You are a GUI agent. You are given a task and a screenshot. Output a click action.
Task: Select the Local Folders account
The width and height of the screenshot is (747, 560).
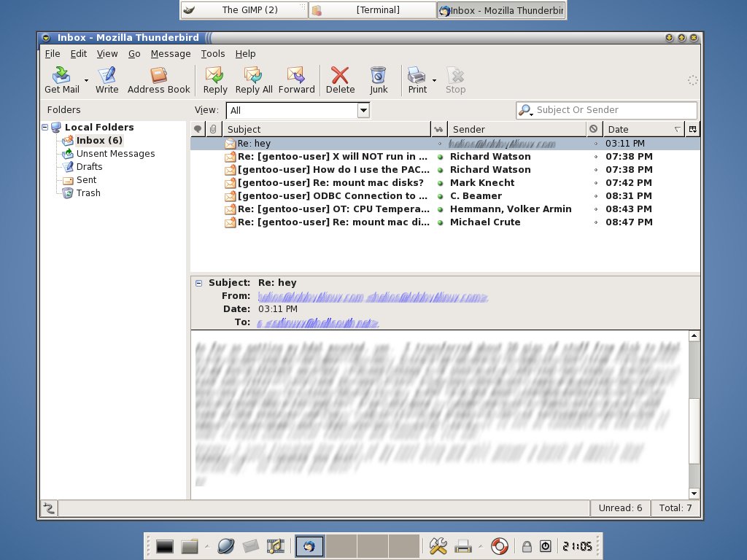[99, 127]
